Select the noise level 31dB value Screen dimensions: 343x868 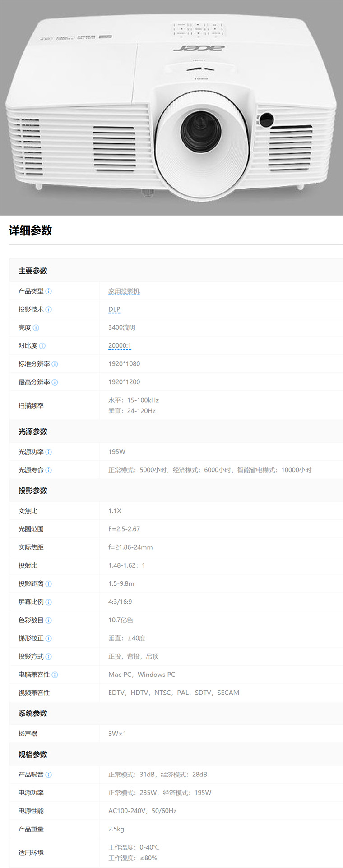(158, 775)
